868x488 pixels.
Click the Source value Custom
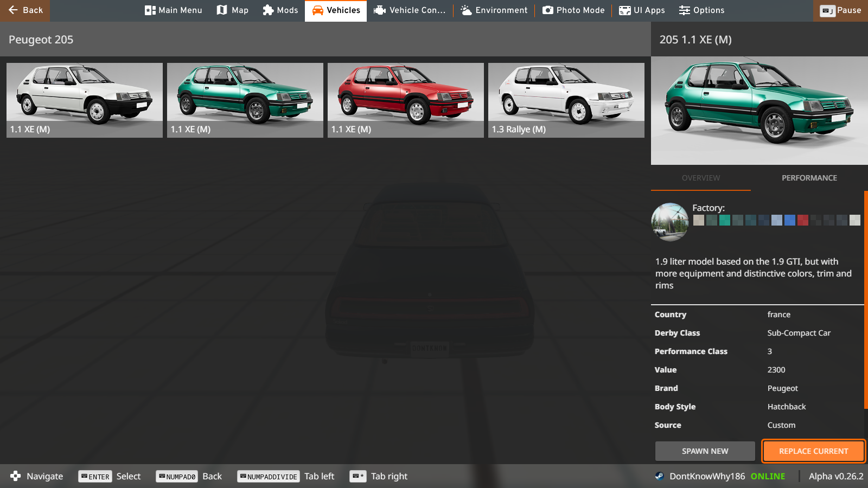pos(781,425)
